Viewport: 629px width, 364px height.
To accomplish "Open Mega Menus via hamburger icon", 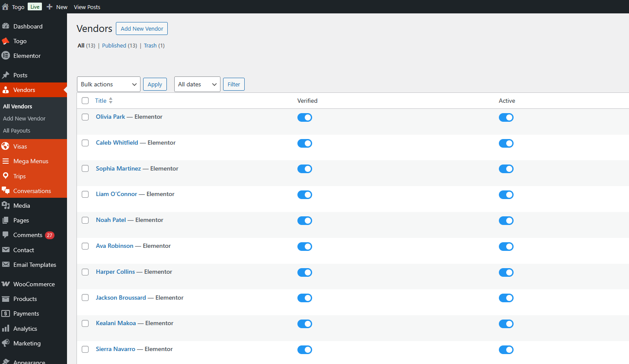I will pyautogui.click(x=6, y=161).
